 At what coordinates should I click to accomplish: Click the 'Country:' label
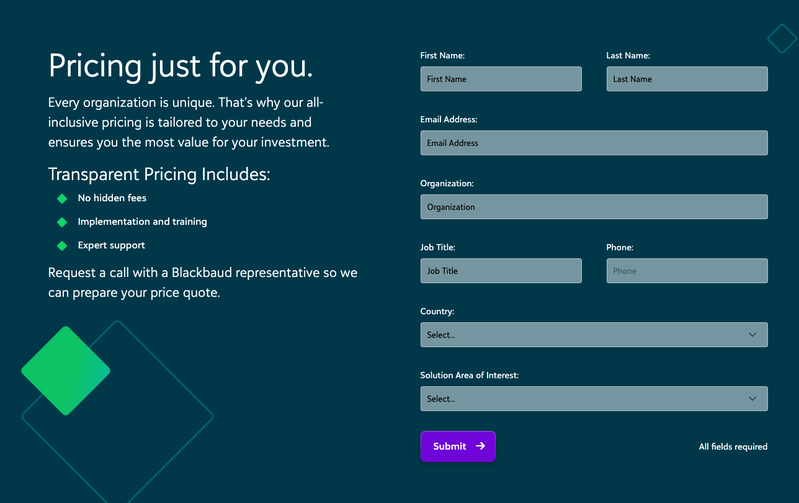(437, 311)
